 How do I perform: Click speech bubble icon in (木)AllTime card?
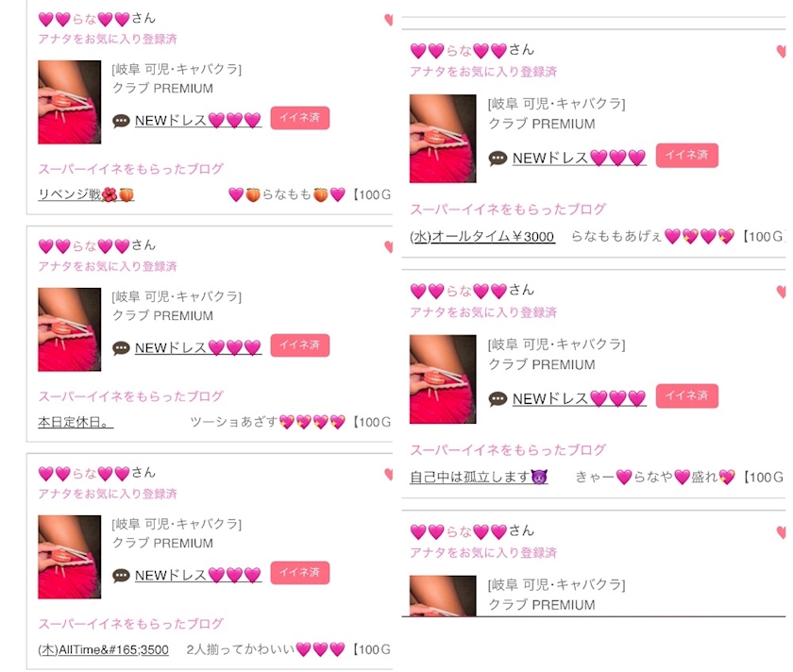pyautogui.click(x=121, y=576)
